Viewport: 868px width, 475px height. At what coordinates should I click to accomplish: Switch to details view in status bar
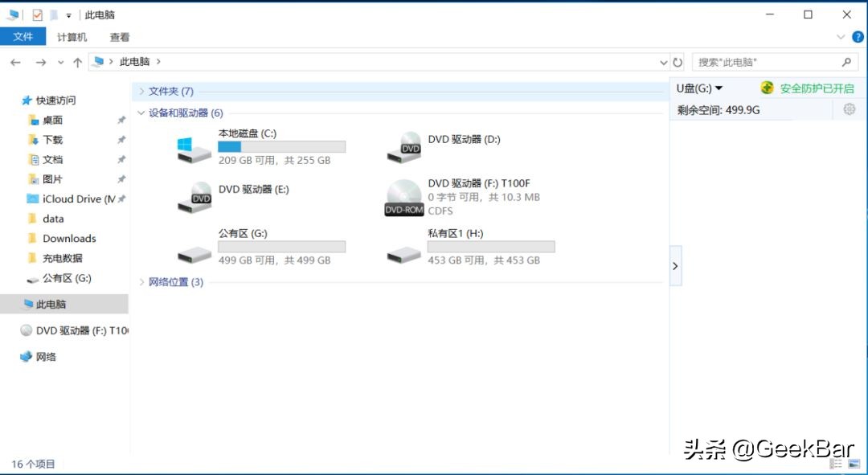pos(835,464)
